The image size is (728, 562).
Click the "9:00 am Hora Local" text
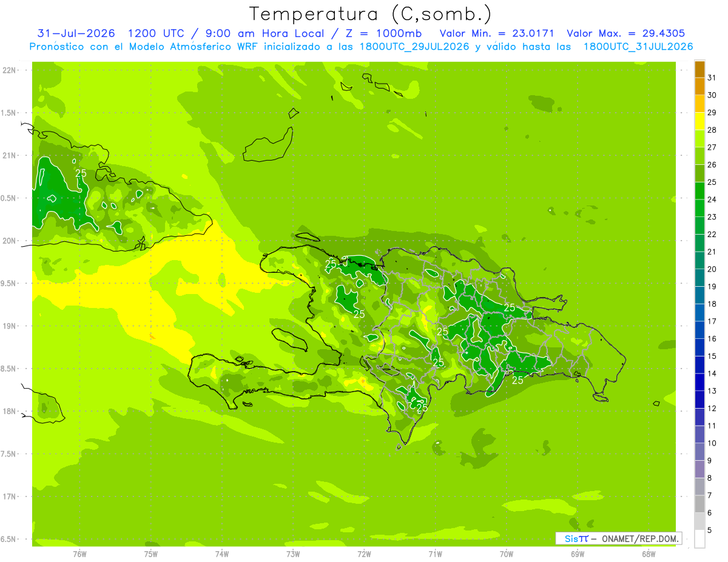tap(265, 33)
